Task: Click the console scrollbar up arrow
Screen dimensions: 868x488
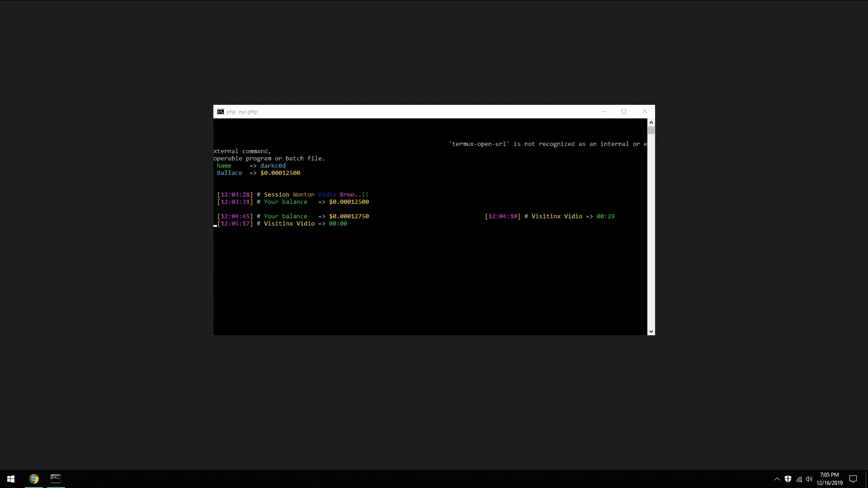Action: click(651, 122)
